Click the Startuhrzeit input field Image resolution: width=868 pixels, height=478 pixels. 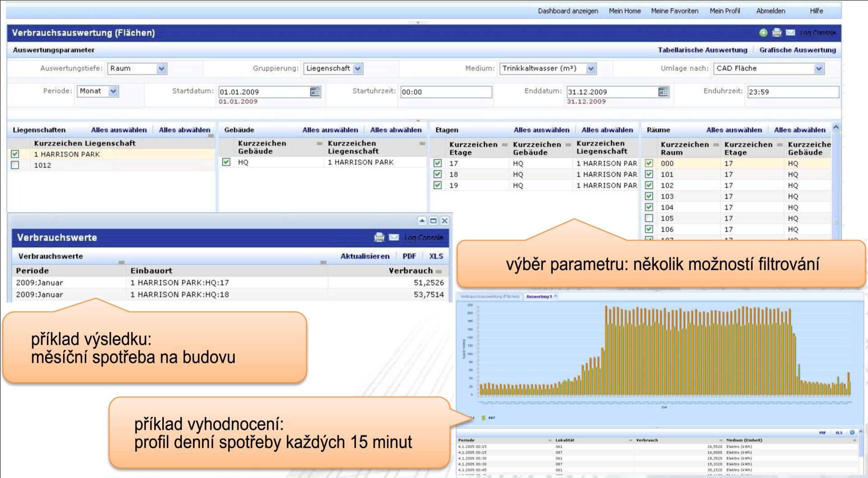click(x=446, y=92)
